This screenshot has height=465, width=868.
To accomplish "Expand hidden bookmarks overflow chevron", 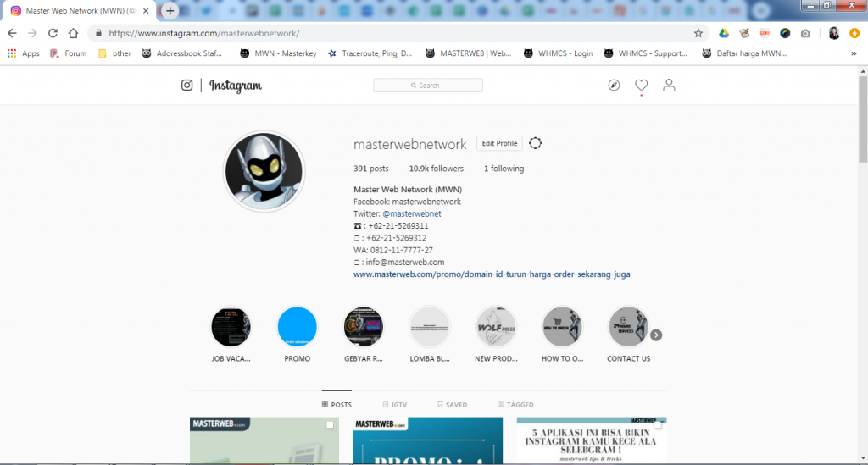I will 853,53.
